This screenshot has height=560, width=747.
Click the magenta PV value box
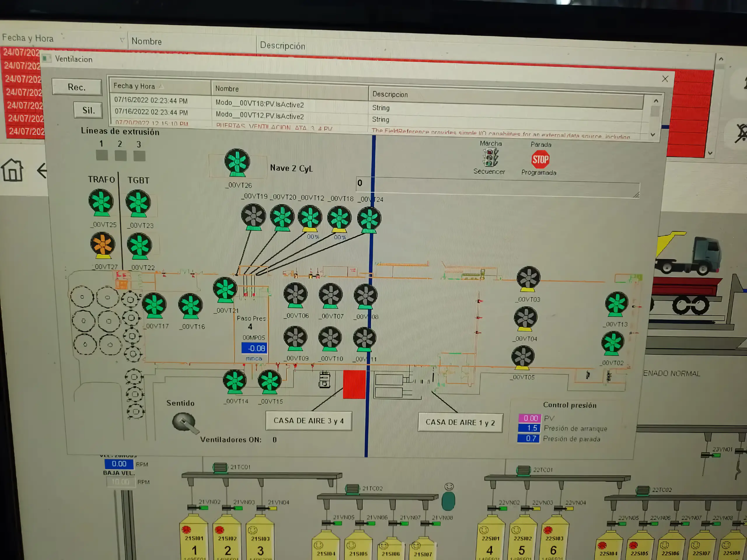coord(530,418)
